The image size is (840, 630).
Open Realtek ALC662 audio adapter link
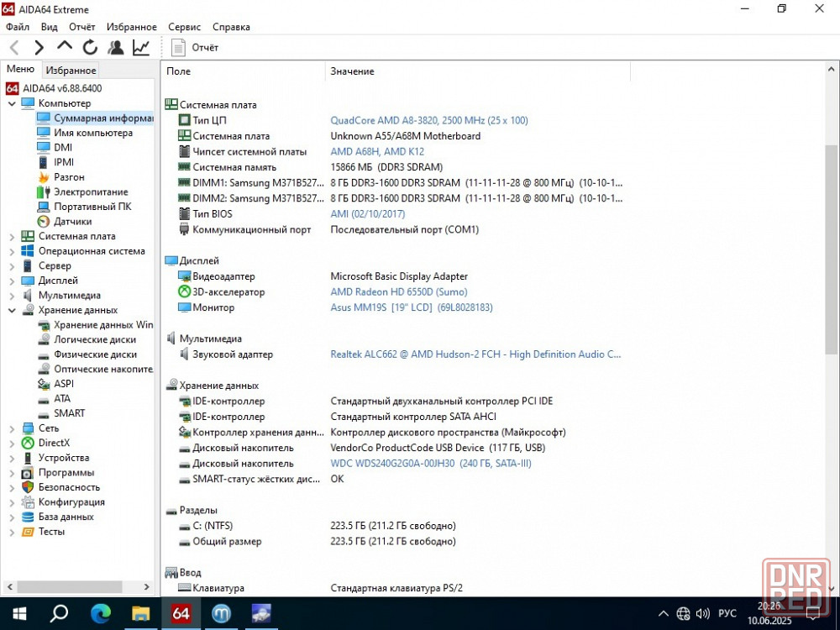475,354
